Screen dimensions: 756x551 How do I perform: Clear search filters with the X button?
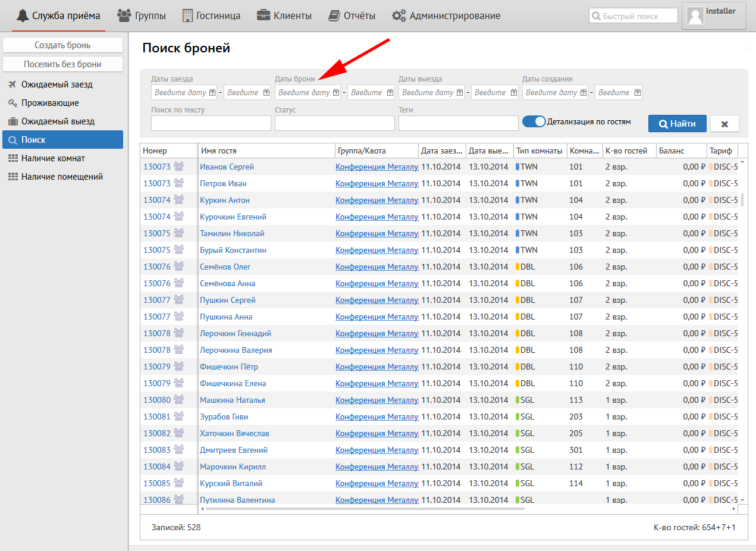(724, 124)
